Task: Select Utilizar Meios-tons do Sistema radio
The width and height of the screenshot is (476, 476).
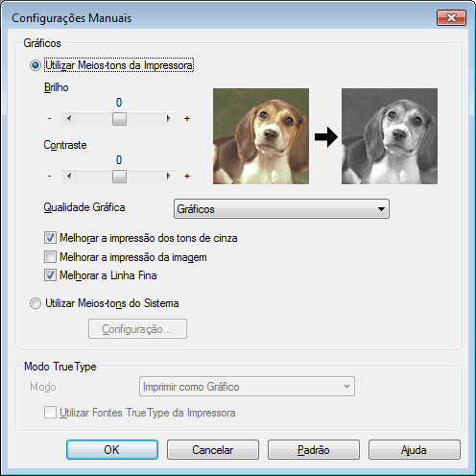Action: (36, 303)
